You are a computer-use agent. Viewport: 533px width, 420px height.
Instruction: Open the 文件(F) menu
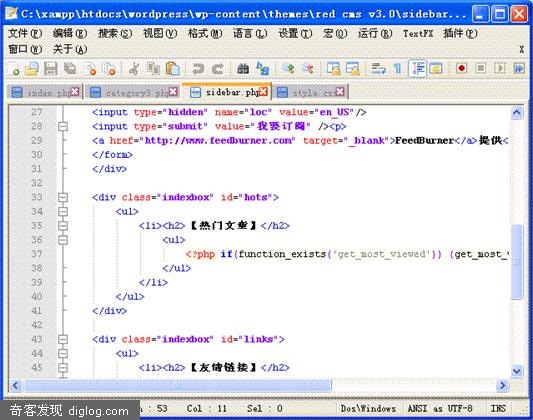(25, 33)
